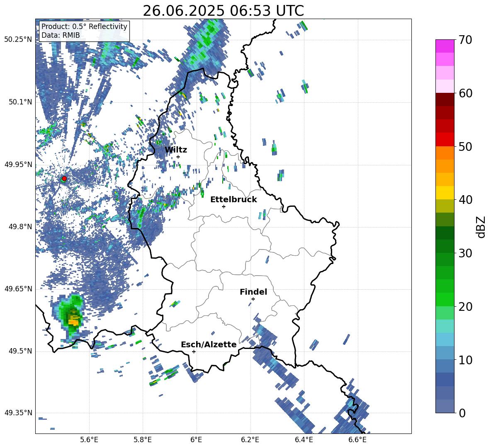
Task: Click the title 26.06.2025 06:53 UTC
Action: [223, 11]
